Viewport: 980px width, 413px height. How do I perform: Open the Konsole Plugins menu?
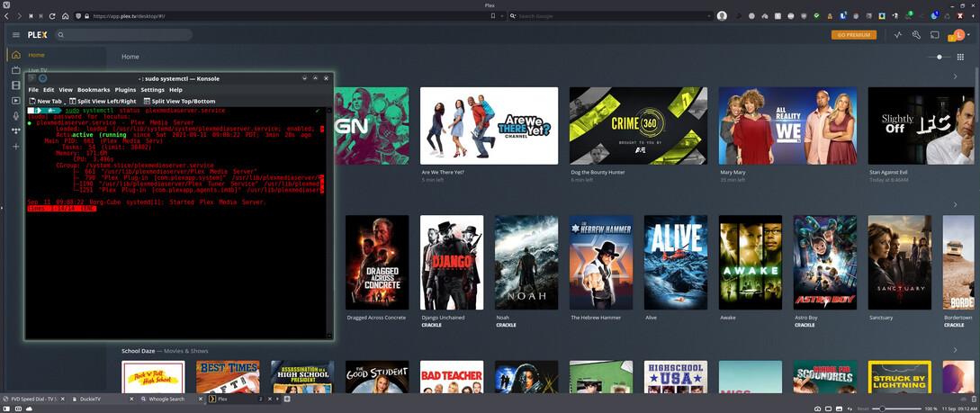coord(125,90)
